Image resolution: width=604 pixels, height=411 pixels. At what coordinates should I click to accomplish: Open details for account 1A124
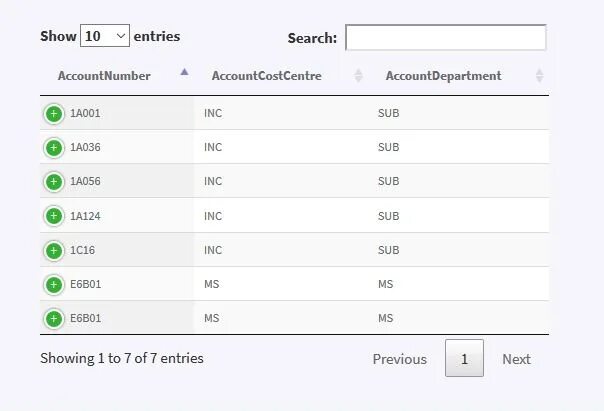tap(54, 216)
